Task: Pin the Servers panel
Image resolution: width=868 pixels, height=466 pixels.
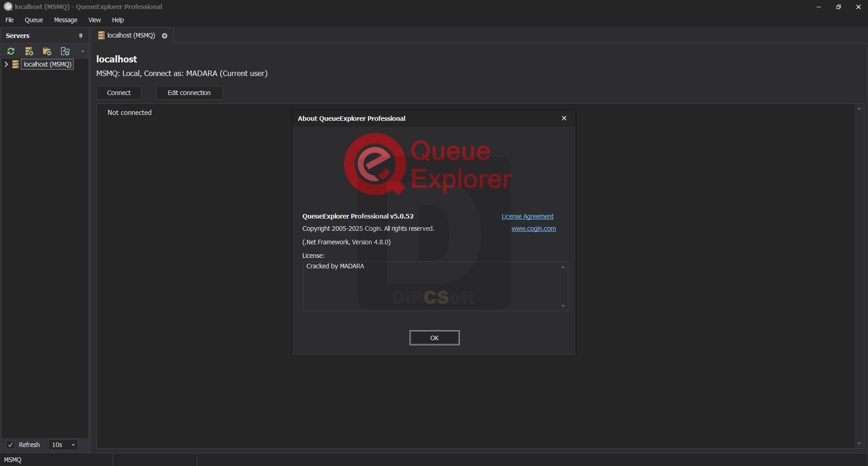Action: click(x=81, y=36)
